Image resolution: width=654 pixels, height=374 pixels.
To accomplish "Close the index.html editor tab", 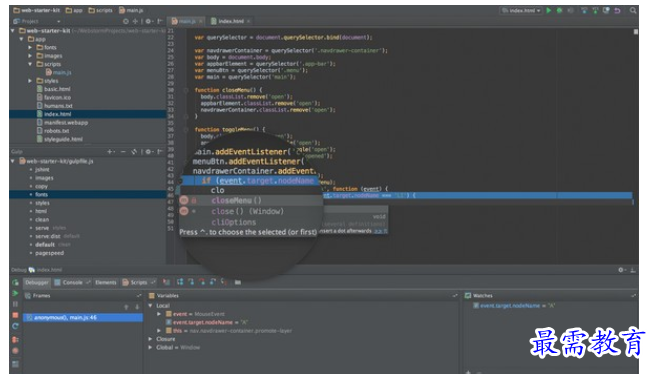I will point(249,21).
